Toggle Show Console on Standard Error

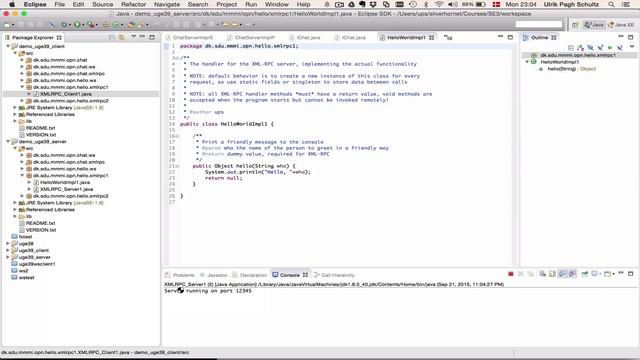[x=572, y=274]
